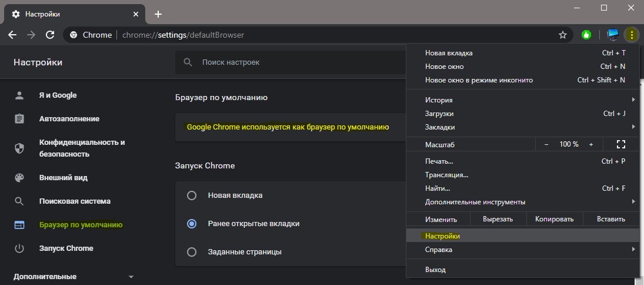
Task: Click the shield icon for Конфиденциальность
Action: (x=19, y=148)
